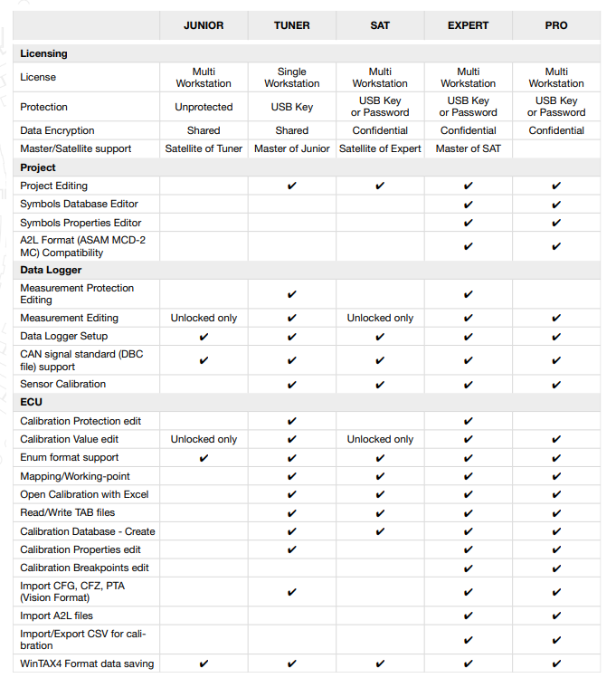Click the Symbols Database Editor checkmark under PRO
The image size is (616, 697).
point(556,205)
